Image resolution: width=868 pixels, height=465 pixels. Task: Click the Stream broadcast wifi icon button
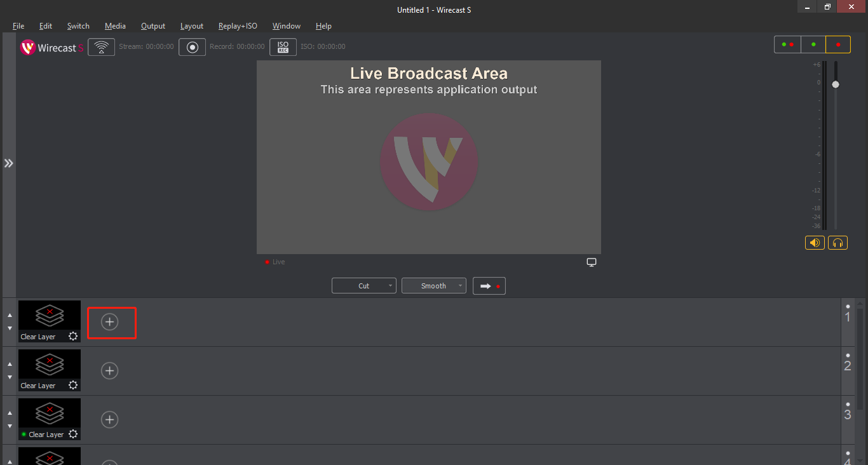101,47
